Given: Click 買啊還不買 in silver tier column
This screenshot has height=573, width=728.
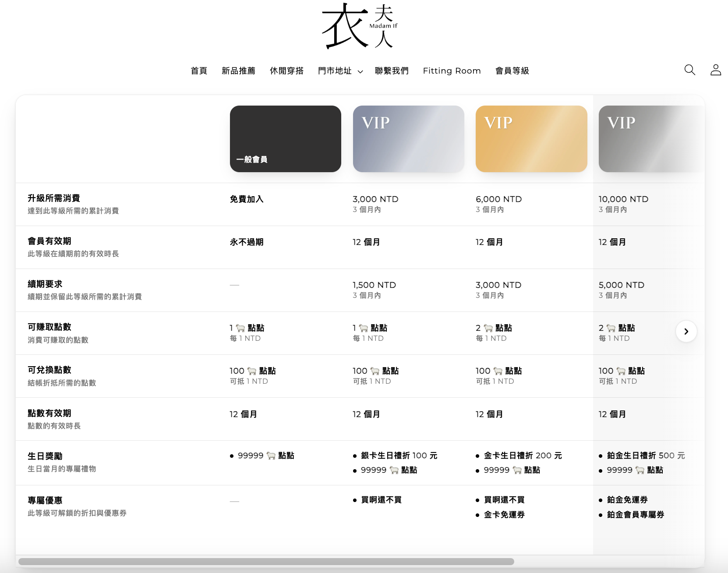Looking at the screenshot, I should (381, 500).
